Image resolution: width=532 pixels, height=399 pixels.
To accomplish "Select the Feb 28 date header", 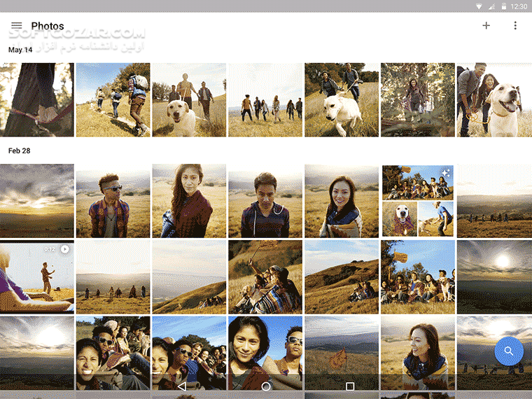I will pyautogui.click(x=19, y=150).
